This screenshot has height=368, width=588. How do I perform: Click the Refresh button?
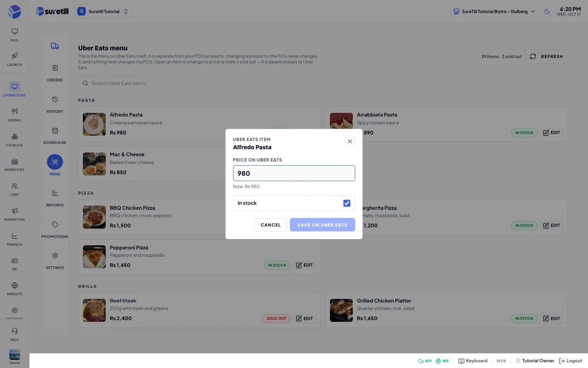pos(546,56)
